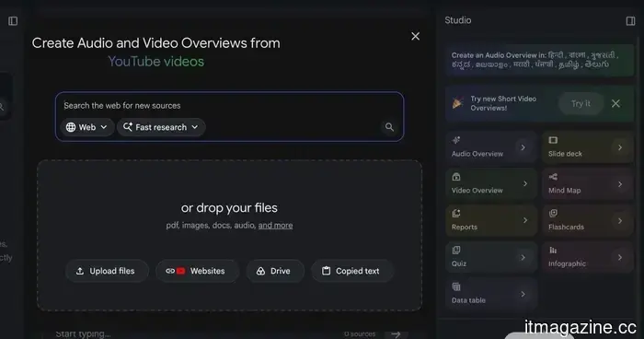644x339 pixels.
Task: Click the party popper icon in banner
Action: pos(457,103)
